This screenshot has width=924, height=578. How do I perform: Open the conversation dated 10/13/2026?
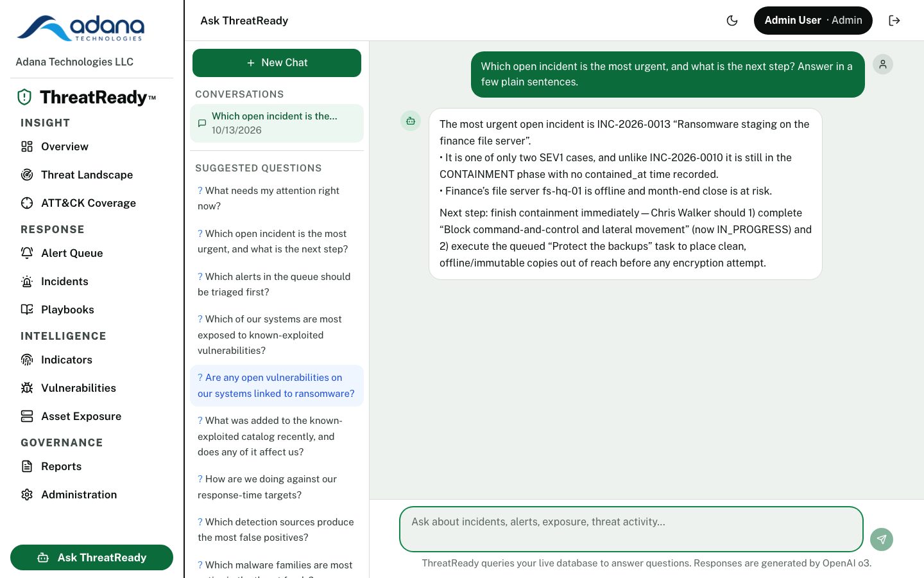point(277,123)
